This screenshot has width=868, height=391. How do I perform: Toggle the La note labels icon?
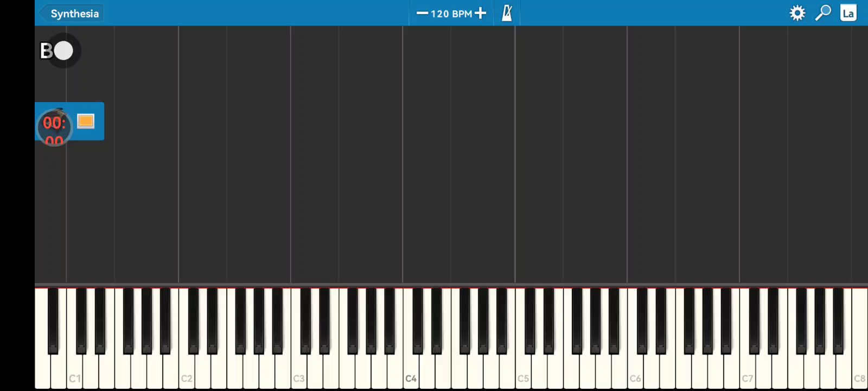coord(848,13)
